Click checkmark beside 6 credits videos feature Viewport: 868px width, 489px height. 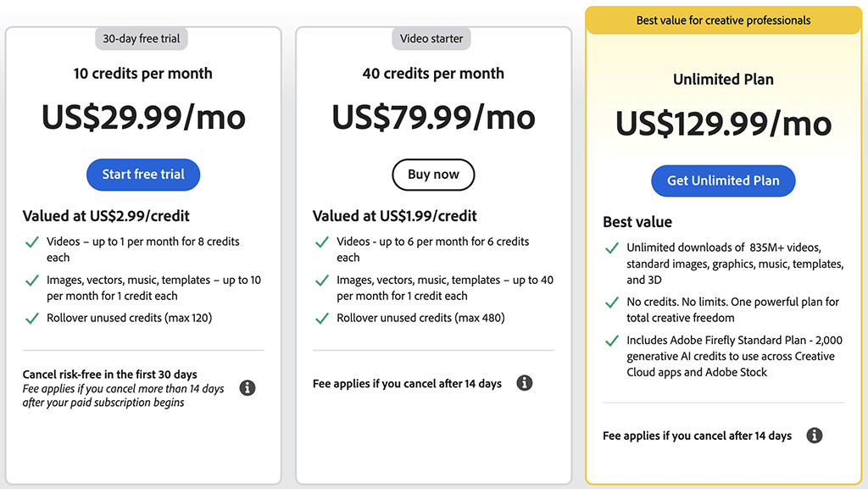(322, 242)
